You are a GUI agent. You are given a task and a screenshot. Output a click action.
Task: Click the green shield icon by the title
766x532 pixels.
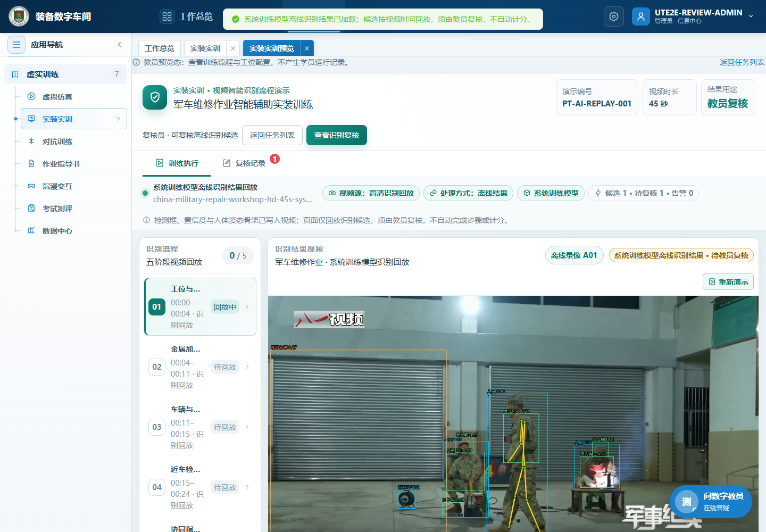(155, 97)
